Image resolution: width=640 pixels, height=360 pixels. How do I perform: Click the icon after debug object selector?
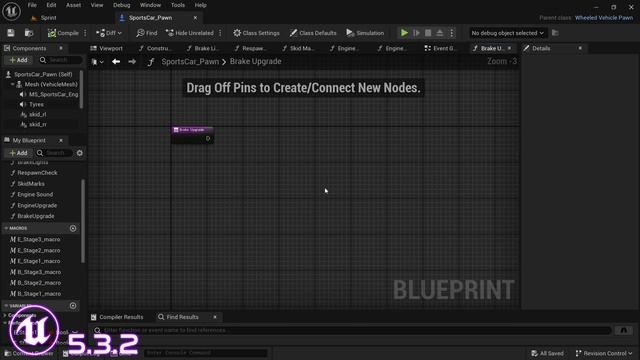click(555, 33)
